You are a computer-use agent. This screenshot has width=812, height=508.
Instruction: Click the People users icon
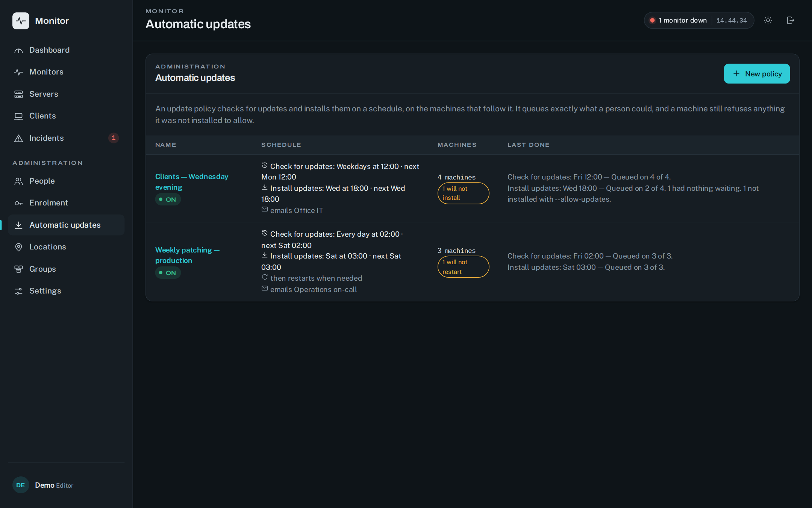[x=18, y=181]
